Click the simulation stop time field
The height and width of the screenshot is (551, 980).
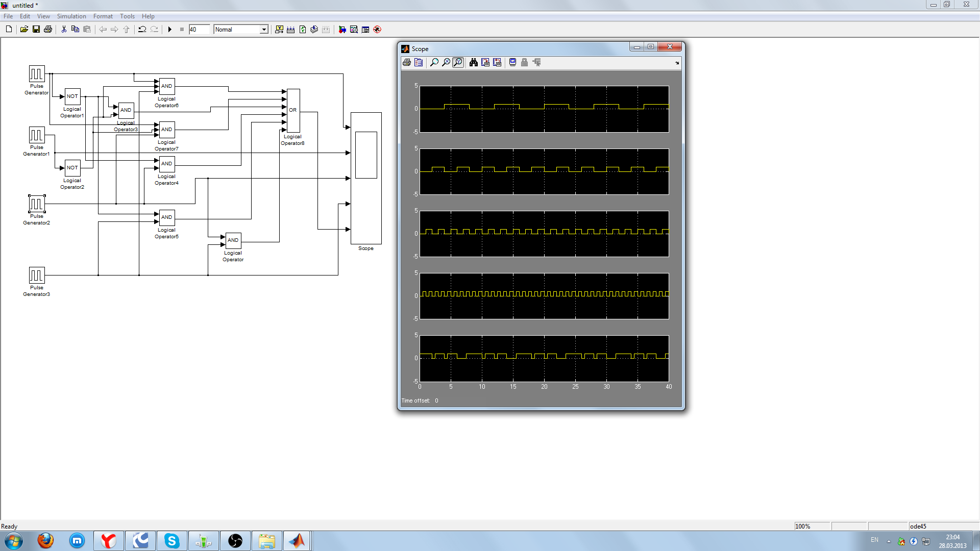click(x=199, y=30)
